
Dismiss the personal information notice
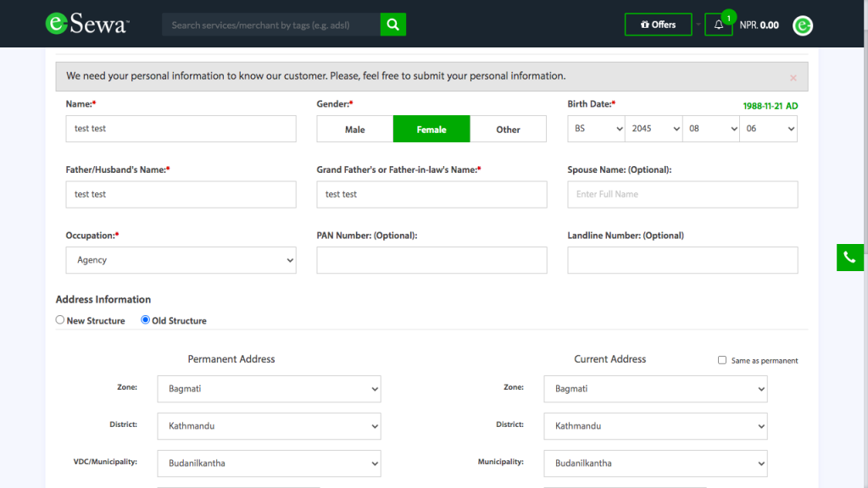tap(793, 77)
